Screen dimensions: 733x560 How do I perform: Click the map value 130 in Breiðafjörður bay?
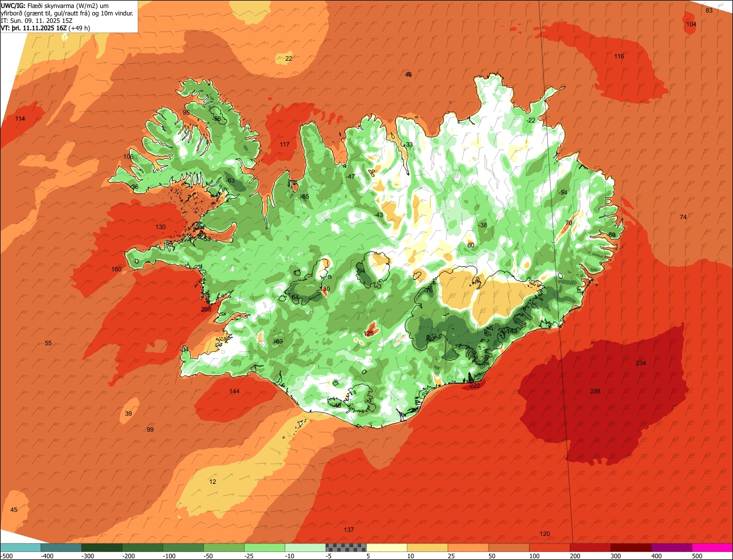160,227
